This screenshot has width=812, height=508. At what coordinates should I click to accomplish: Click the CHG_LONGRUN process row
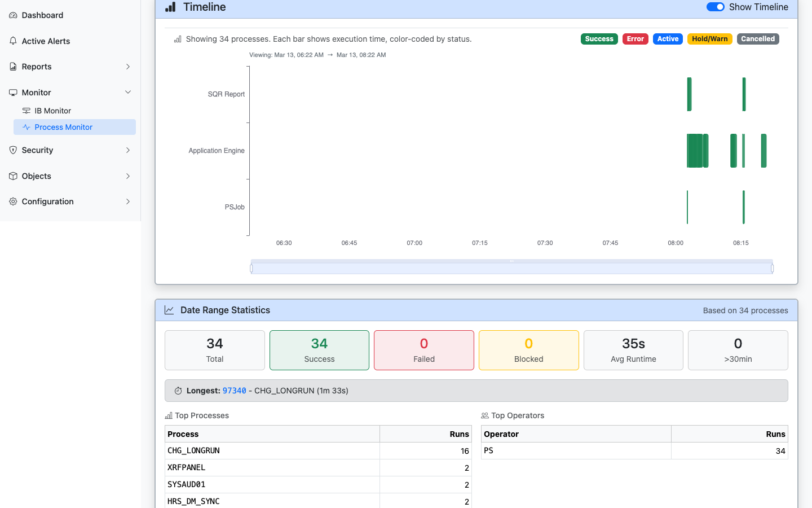[x=318, y=450]
